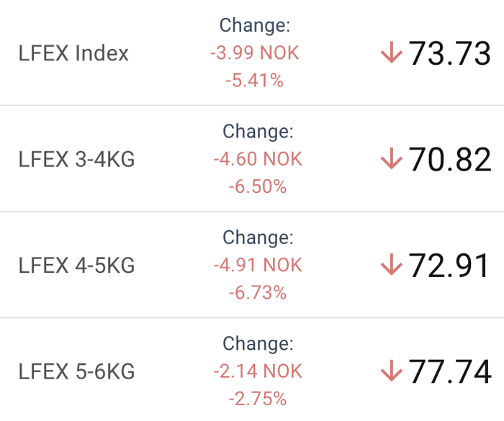Click the -6.73% change percentage
Image resolution: width=504 pixels, height=421 pixels.
point(258,292)
